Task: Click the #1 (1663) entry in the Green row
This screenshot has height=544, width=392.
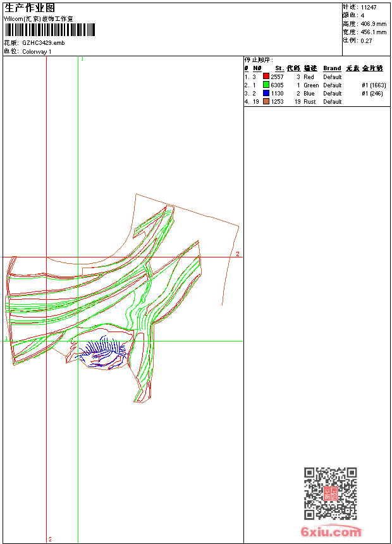Action: [x=374, y=85]
